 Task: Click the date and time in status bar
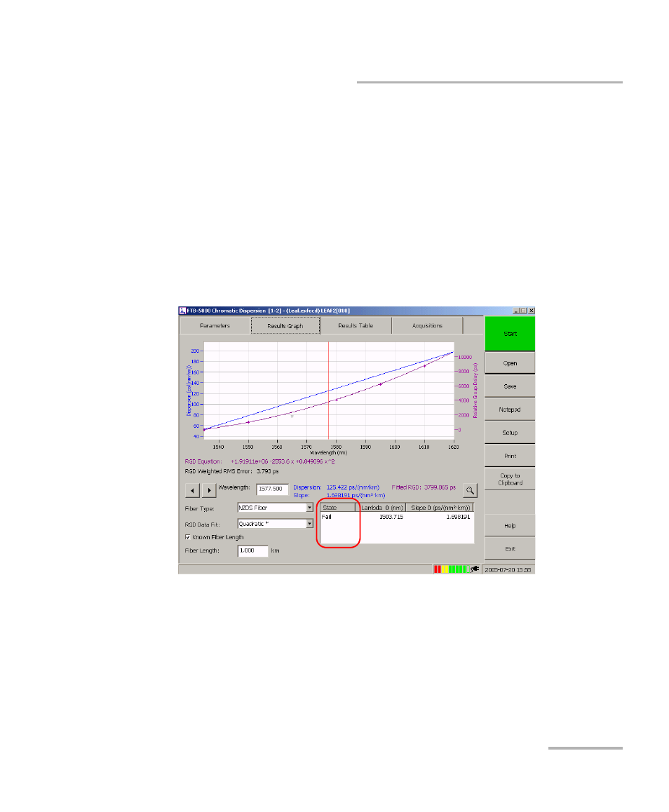(x=508, y=569)
